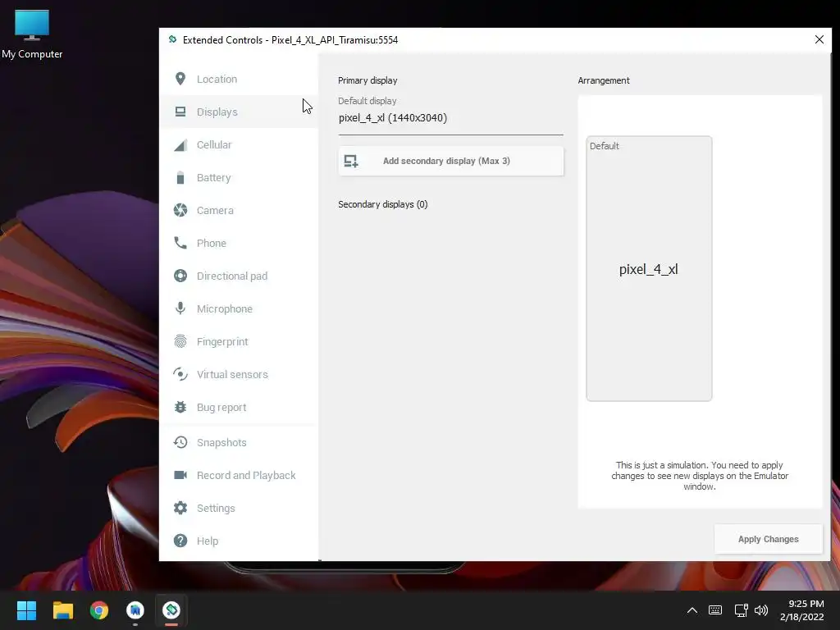The image size is (840, 630).
Task: Click the Bug report icon
Action: click(180, 407)
